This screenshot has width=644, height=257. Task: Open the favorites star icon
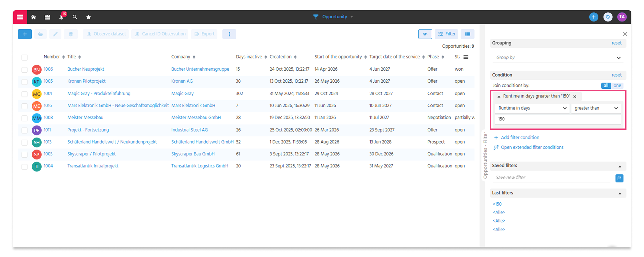tap(89, 17)
